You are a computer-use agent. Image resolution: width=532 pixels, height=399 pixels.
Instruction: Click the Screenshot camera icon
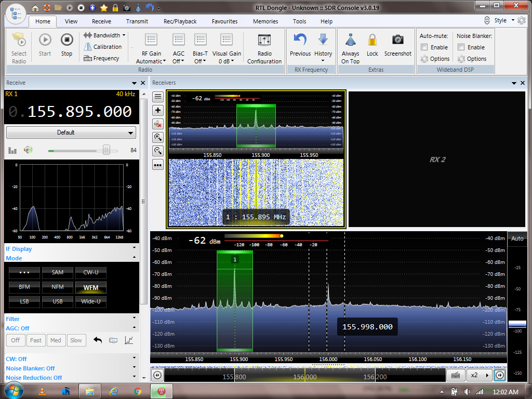tap(397, 40)
